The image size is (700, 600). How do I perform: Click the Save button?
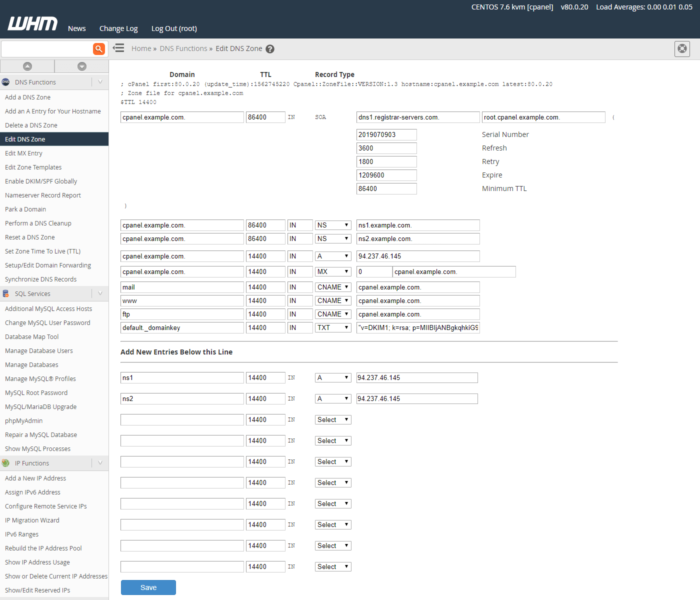click(148, 587)
